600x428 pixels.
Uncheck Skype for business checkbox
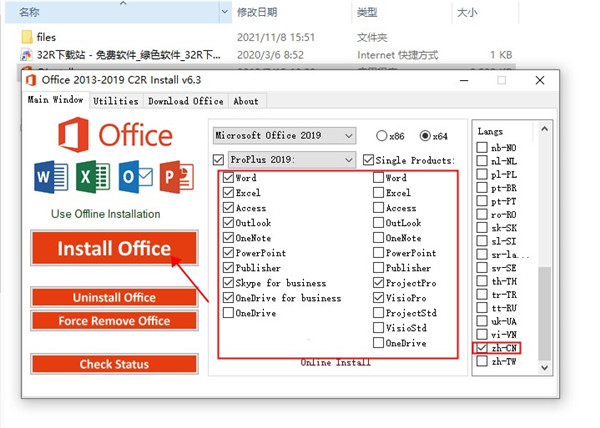coord(228,283)
